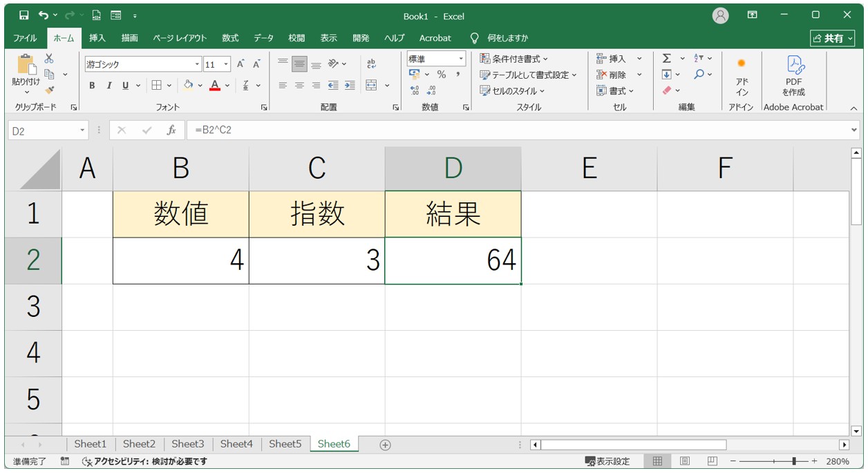This screenshot has width=868, height=473.
Task: Open the 条件付き書式 dropdown
Action: click(x=514, y=59)
